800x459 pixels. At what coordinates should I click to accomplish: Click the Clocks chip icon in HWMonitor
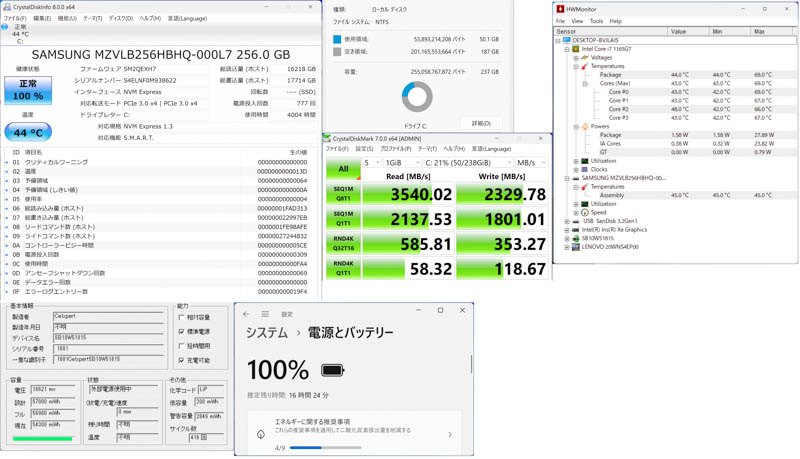coord(585,169)
